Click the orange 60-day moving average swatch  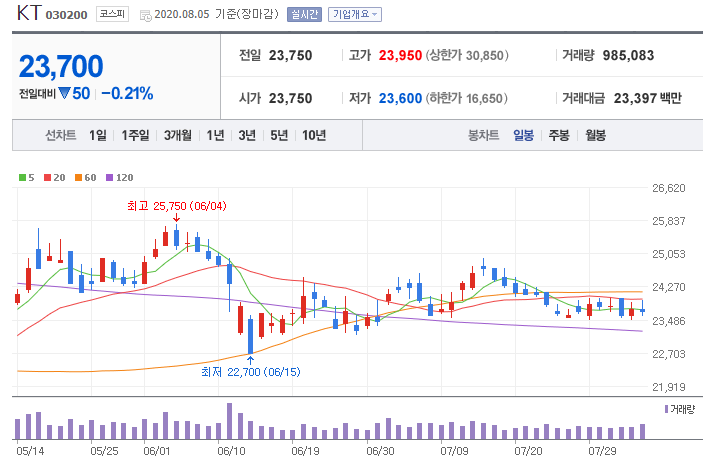click(x=78, y=178)
